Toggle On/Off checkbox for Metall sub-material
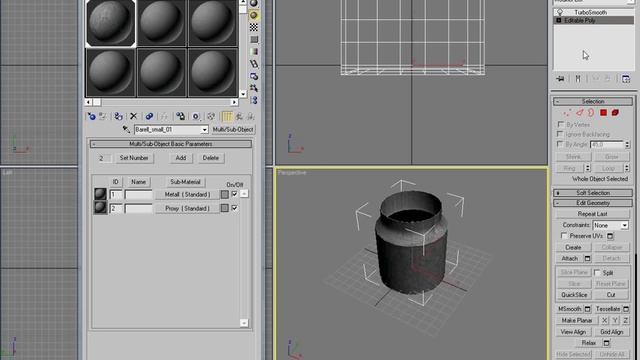The image size is (640, 360). [x=235, y=194]
